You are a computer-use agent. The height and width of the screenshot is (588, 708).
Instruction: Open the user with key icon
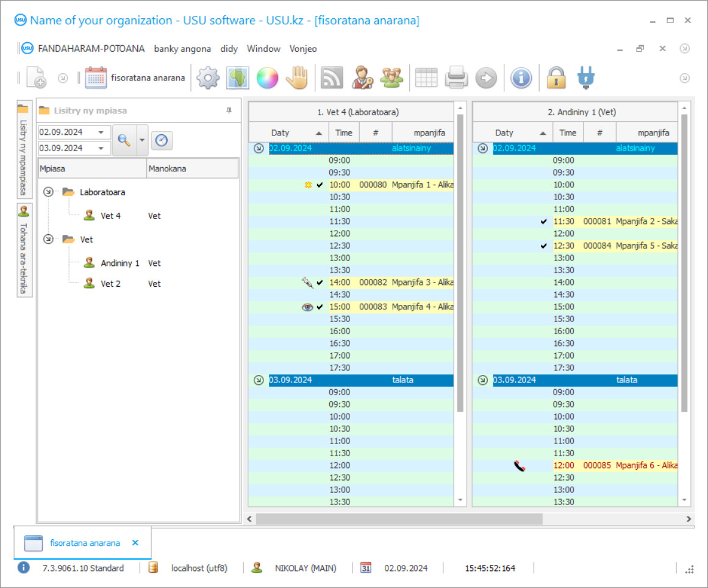pos(362,77)
